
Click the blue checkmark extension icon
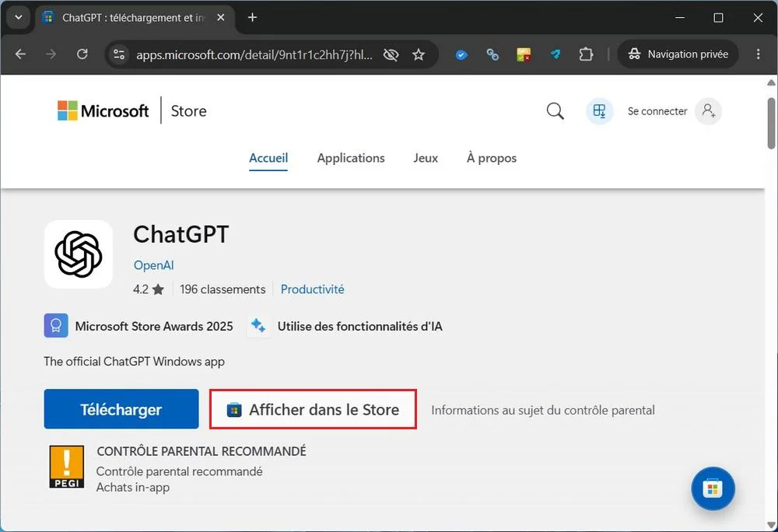click(461, 54)
